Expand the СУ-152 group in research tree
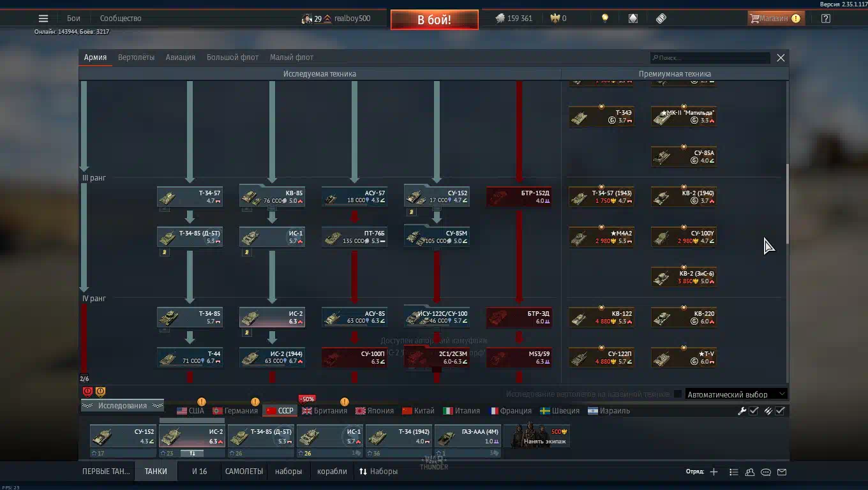This screenshot has width=868, height=490. point(437,197)
